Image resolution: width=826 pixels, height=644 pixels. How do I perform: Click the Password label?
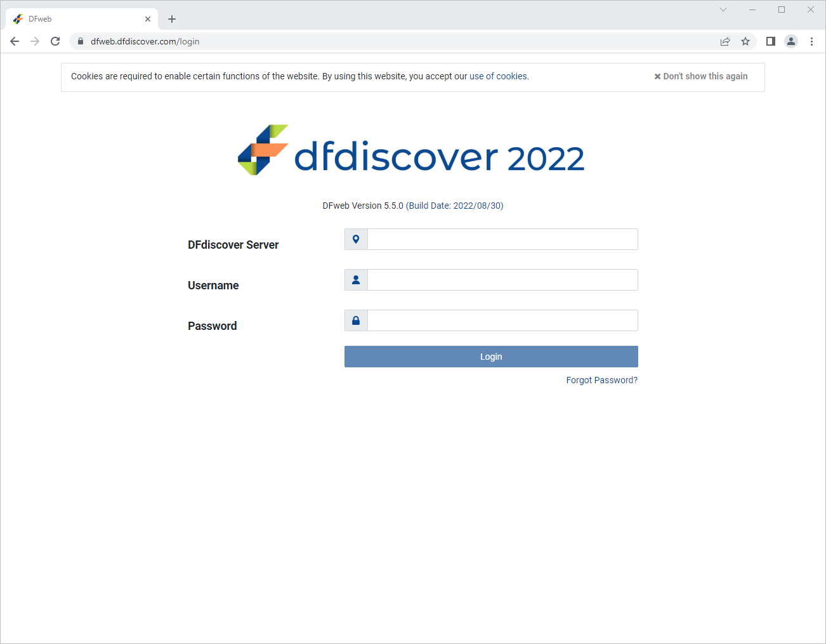point(213,326)
